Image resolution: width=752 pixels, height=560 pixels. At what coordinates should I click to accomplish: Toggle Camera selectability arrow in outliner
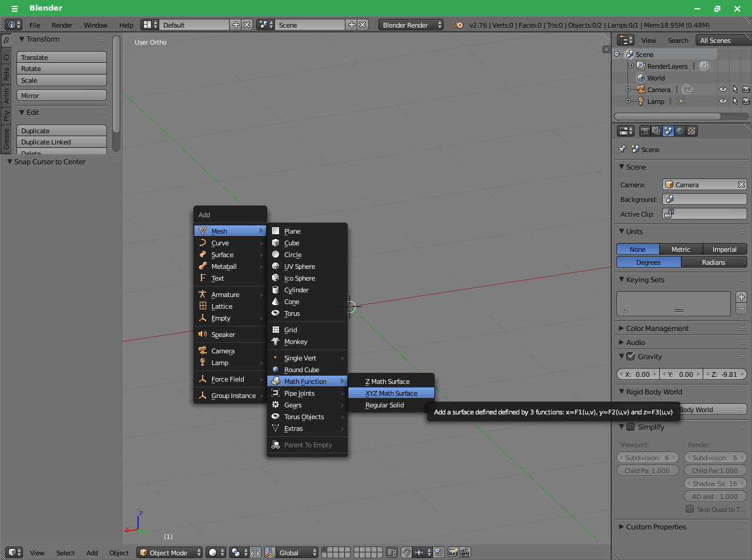[x=735, y=89]
